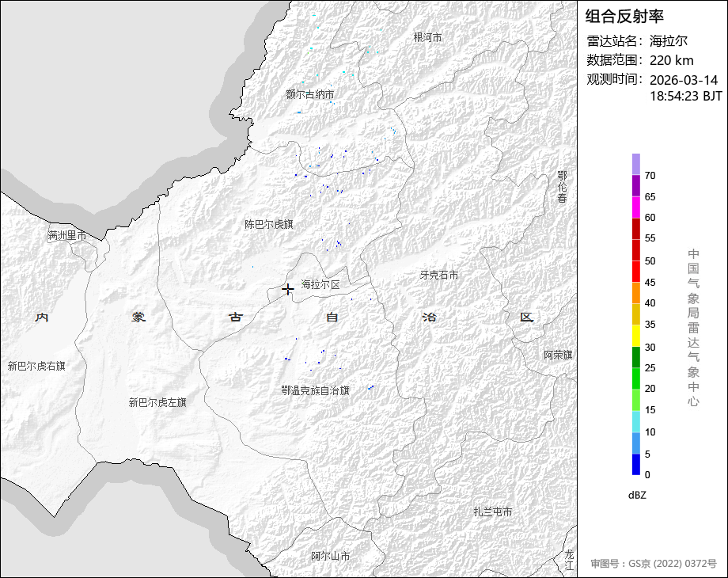The width and height of the screenshot is (728, 578).
Task: Click the 牙克石市 map label
Action: point(439,275)
